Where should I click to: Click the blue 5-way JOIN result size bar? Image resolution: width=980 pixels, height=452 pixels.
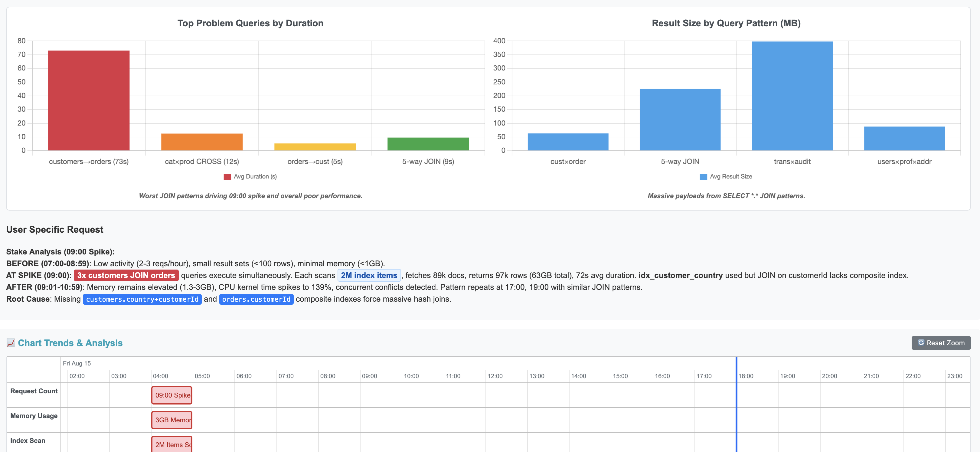(x=680, y=120)
